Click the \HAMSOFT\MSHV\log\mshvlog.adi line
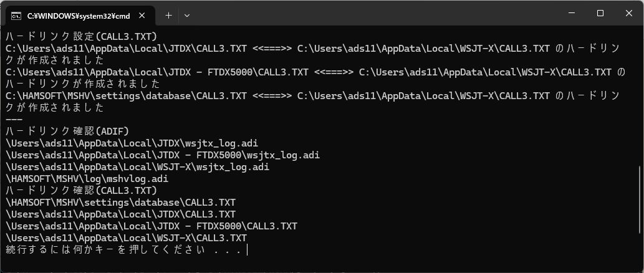This screenshot has height=273, width=644. 87,178
